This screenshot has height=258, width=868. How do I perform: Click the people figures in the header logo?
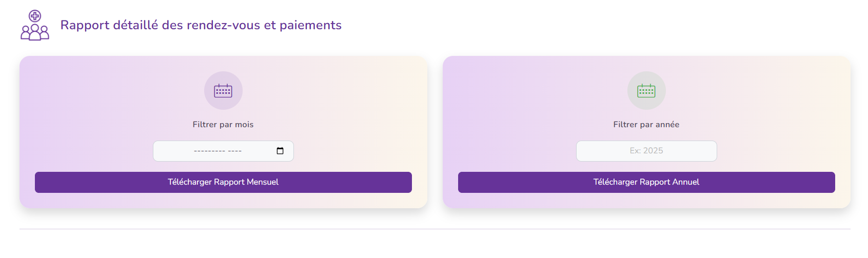pyautogui.click(x=35, y=32)
